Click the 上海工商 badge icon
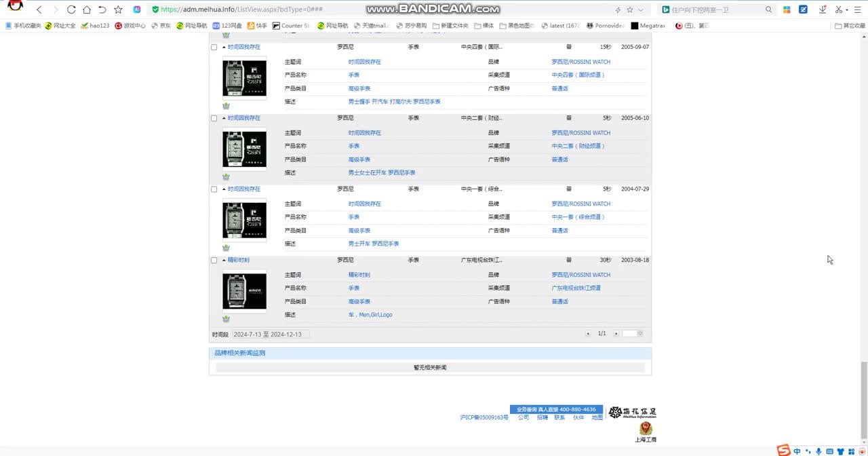868x456 pixels. pyautogui.click(x=646, y=432)
